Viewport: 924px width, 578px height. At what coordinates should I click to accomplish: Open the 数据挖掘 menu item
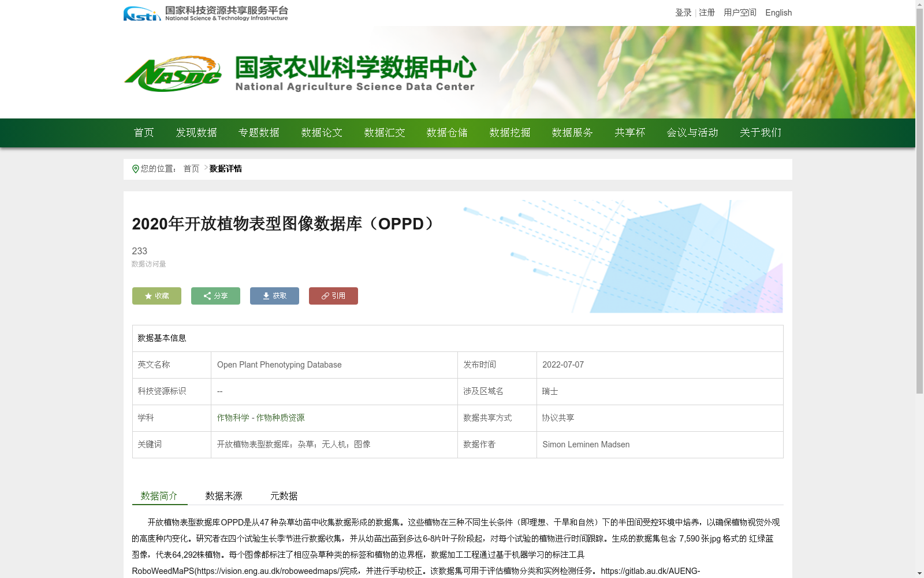click(510, 133)
